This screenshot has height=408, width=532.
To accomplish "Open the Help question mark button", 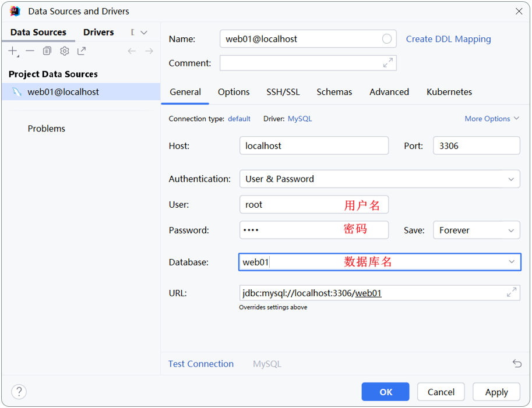I will click(x=19, y=392).
